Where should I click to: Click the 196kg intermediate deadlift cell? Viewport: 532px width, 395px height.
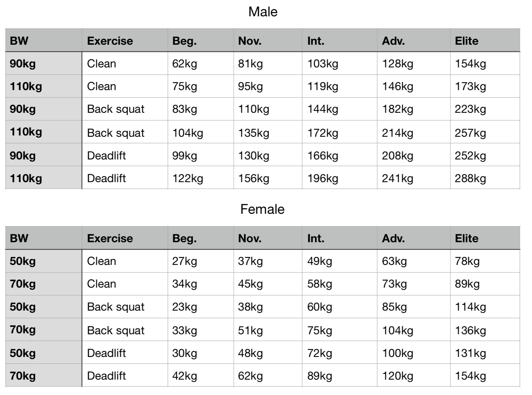(339, 178)
